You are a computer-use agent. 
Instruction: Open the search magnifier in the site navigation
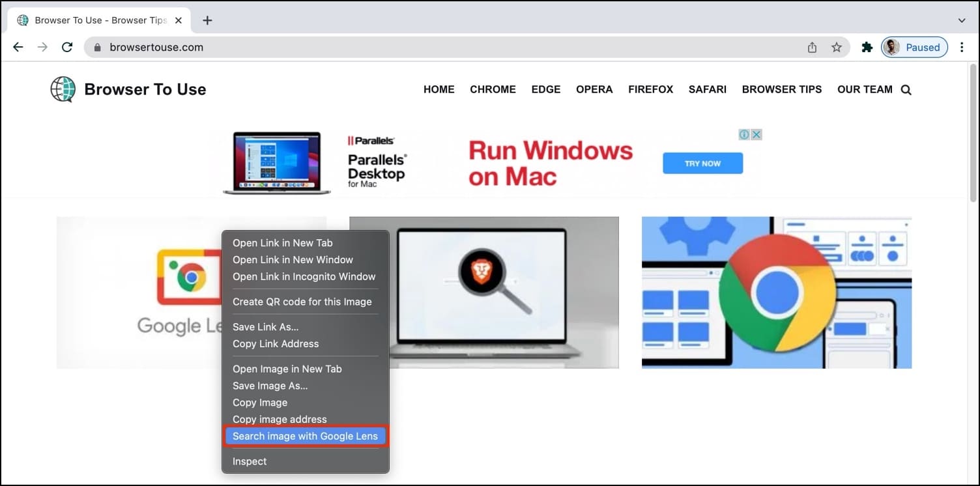[906, 89]
